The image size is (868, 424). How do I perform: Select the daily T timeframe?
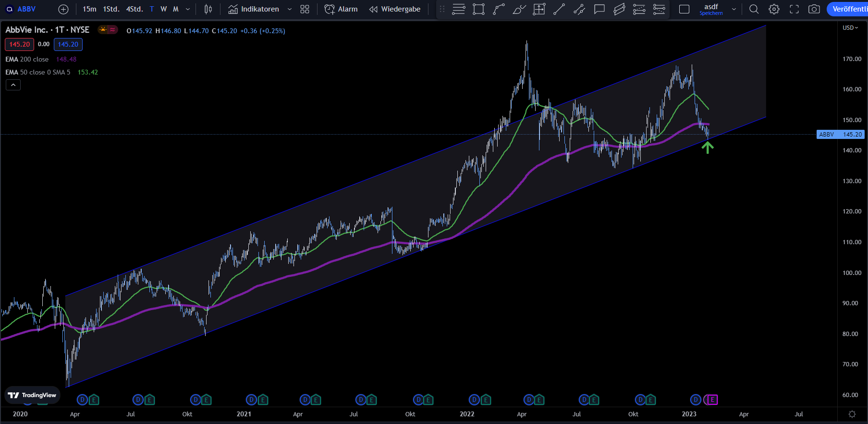coord(152,9)
